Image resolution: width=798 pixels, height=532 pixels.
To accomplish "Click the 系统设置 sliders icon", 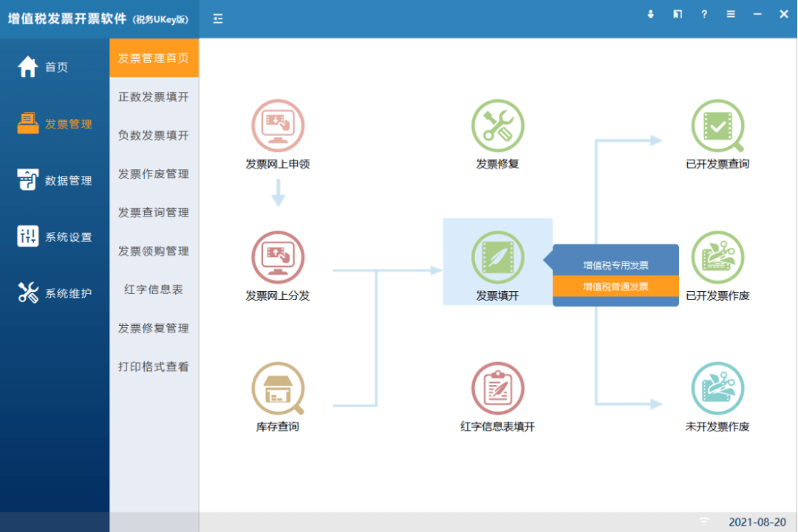I will click(27, 236).
